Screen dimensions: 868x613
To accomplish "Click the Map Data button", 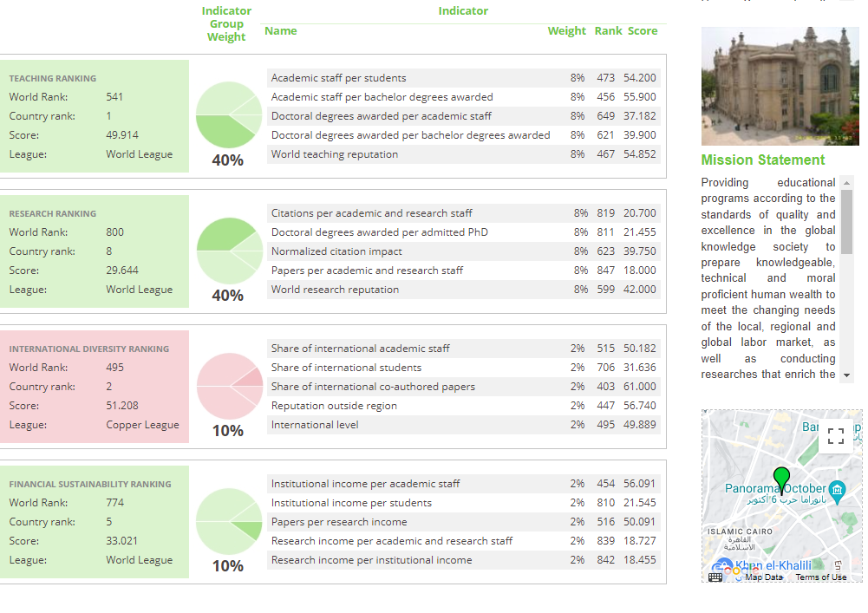I will click(764, 577).
